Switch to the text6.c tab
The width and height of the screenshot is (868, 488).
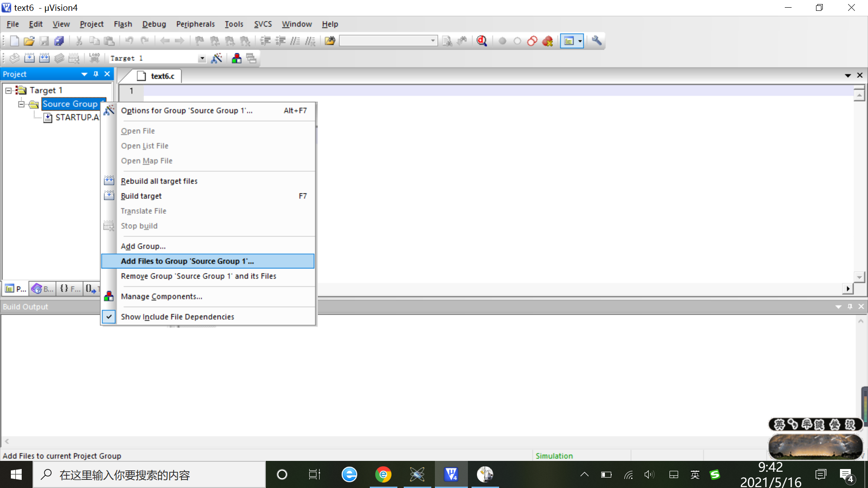coord(162,76)
